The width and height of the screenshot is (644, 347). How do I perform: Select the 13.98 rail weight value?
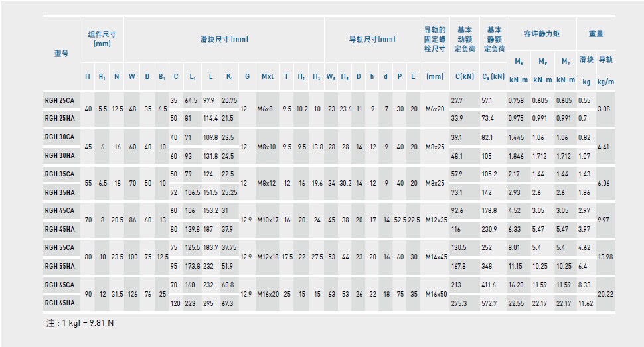coord(605,256)
